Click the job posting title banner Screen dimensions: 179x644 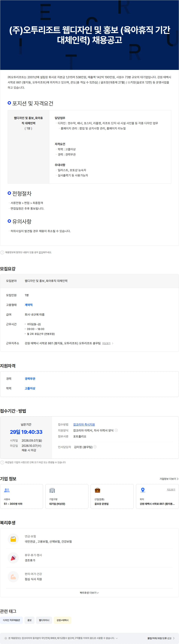(x=89, y=35)
